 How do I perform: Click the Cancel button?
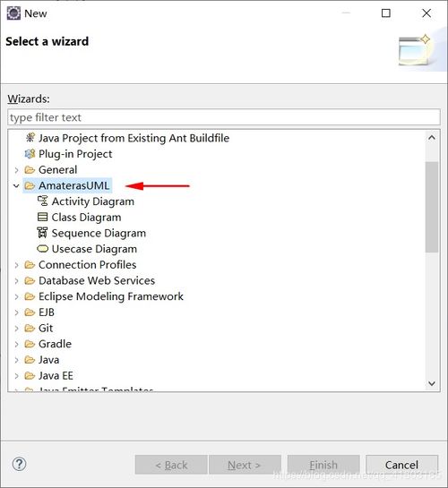point(401,465)
